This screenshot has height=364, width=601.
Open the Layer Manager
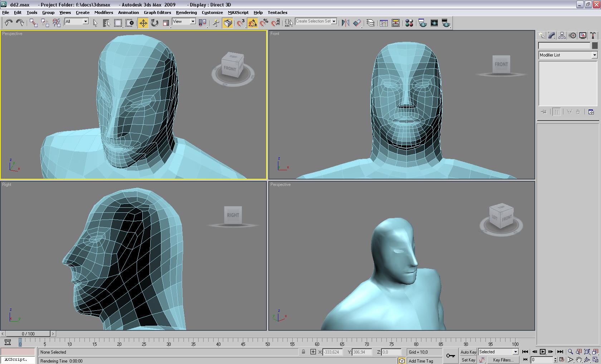[371, 23]
